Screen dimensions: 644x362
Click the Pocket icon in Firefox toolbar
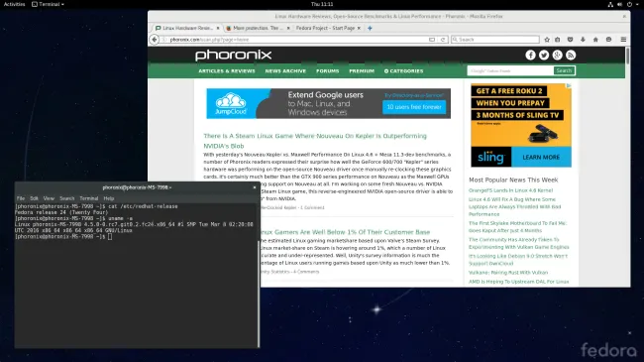[x=570, y=40]
